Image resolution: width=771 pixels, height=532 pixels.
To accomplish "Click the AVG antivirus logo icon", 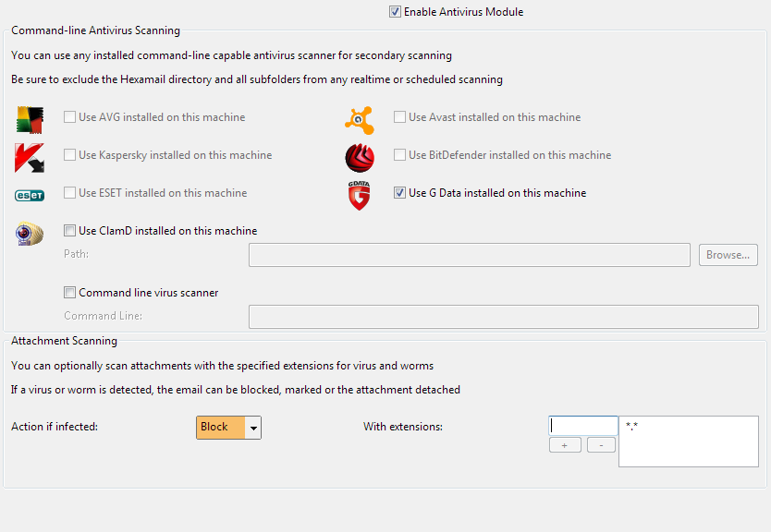I will [x=29, y=120].
